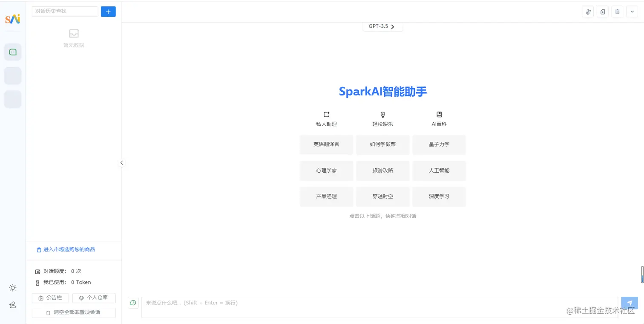Click the 我已使用: 0 Token text
644x324 pixels.
(x=67, y=282)
